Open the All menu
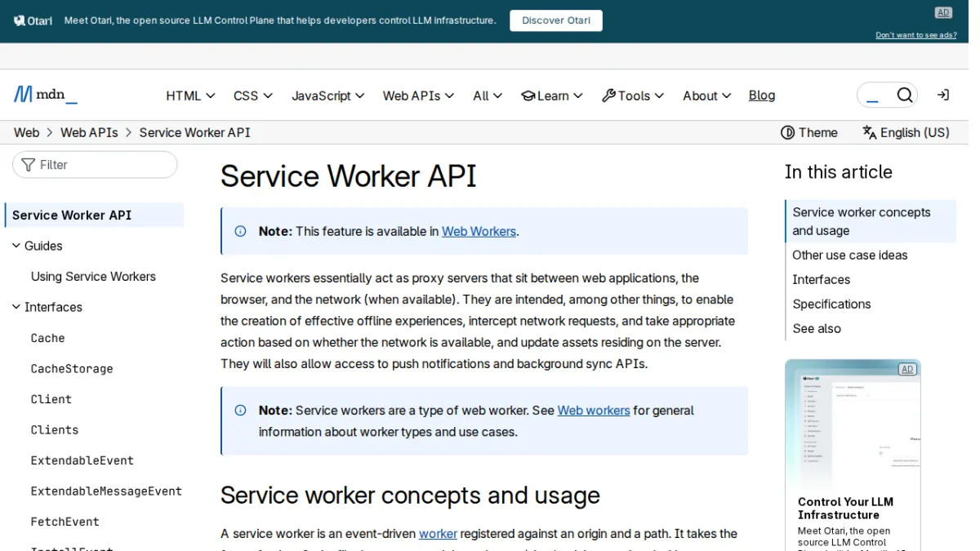This screenshot has width=980, height=551. [x=488, y=96]
